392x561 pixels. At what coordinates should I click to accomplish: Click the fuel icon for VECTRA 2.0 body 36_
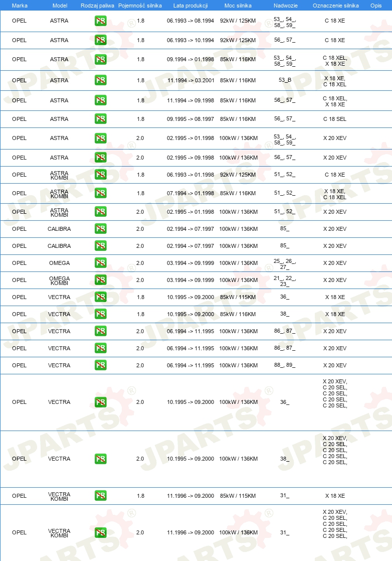click(x=100, y=402)
